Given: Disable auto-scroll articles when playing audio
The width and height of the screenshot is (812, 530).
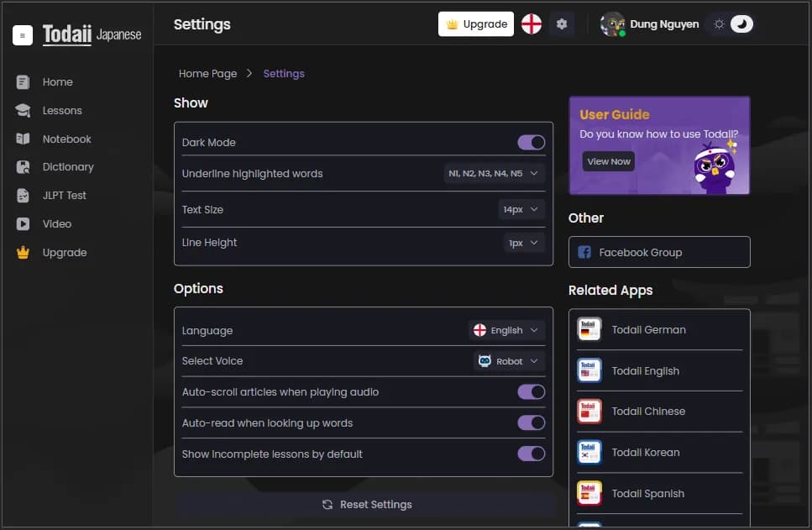Looking at the screenshot, I should 531,392.
